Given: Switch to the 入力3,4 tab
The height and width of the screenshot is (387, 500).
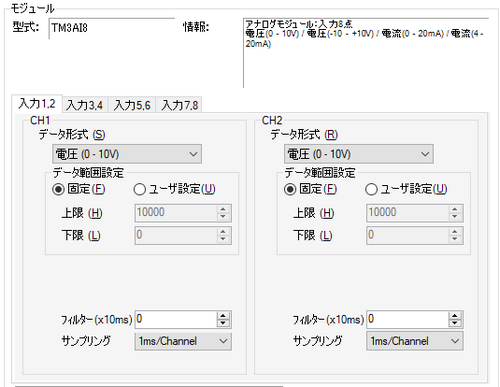Looking at the screenshot, I should coord(85,106).
